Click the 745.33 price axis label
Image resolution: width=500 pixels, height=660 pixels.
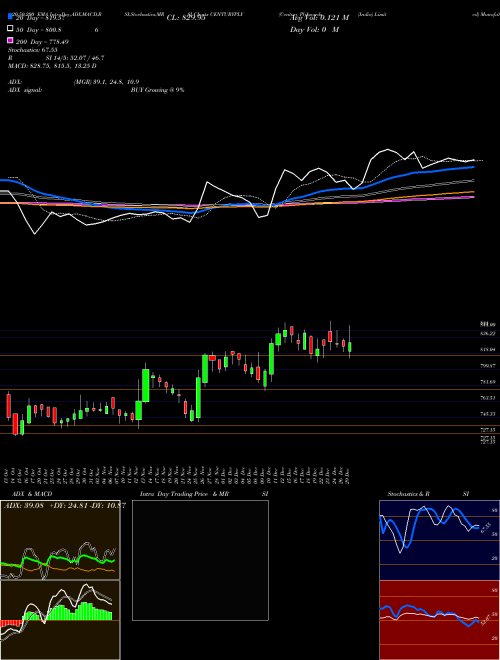tap(487, 414)
